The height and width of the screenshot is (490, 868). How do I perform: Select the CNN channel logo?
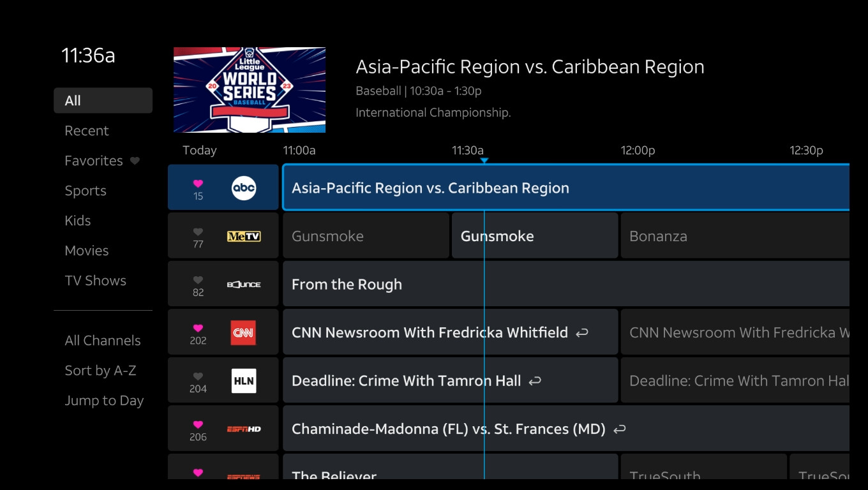pos(243,333)
